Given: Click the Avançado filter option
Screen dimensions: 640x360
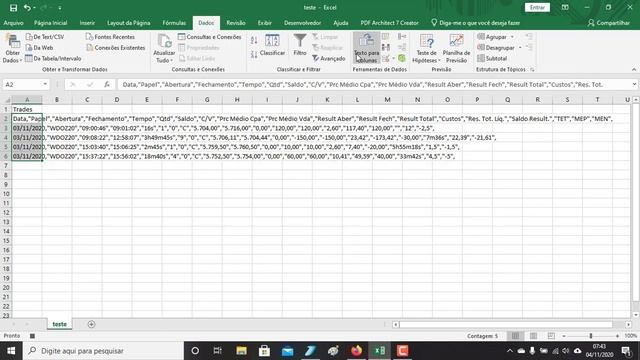Looking at the screenshot, I should click(x=329, y=58).
